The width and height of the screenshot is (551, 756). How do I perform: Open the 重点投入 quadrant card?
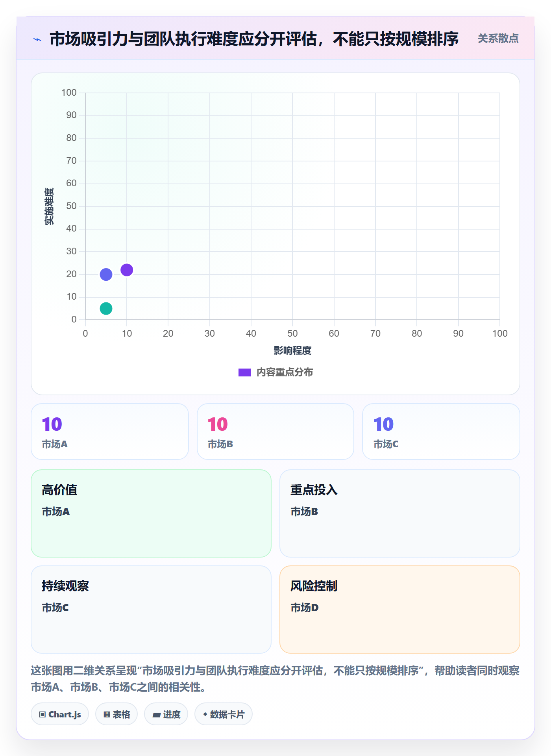click(400, 513)
